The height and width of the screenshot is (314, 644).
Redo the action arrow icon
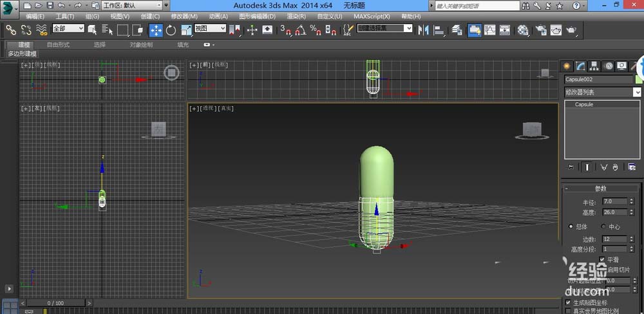coord(78,6)
